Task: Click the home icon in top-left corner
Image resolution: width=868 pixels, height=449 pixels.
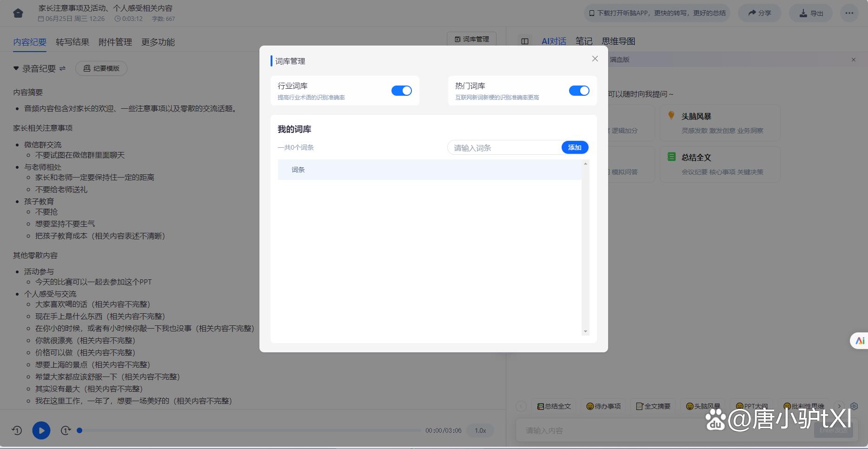Action: (18, 13)
